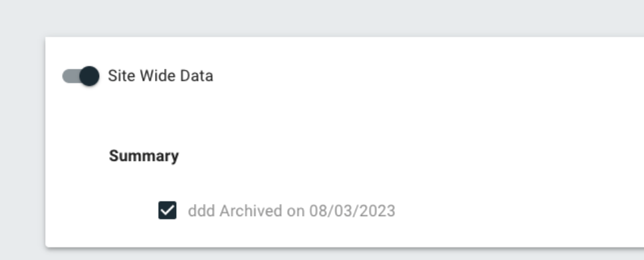
Task: Click the Site Wide Data label text
Action: (160, 76)
